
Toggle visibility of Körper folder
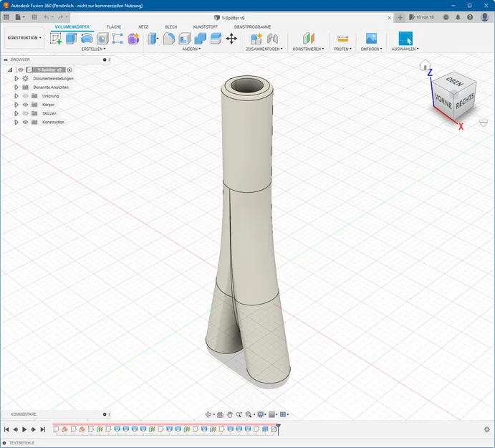(x=25, y=105)
